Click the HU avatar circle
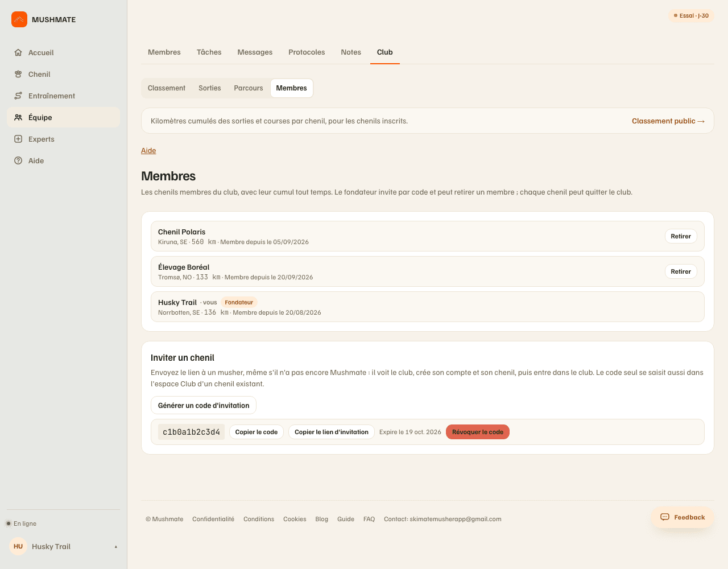 pos(18,546)
